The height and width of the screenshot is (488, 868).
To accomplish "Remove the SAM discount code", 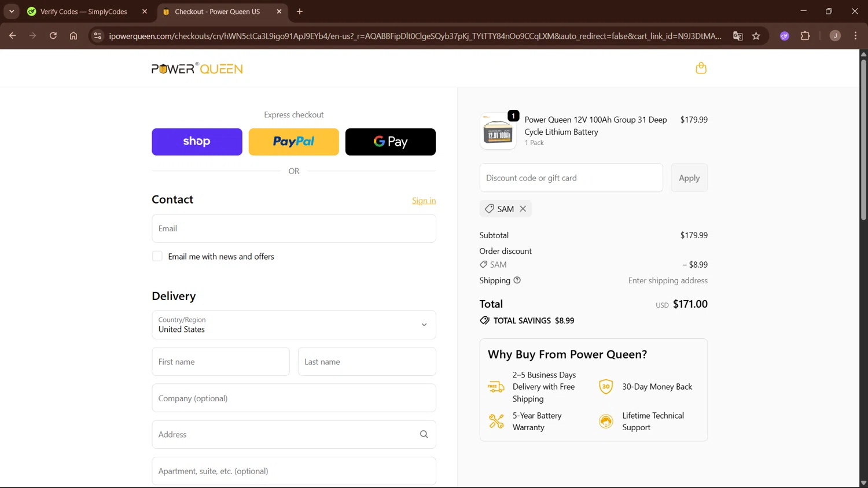I will coord(523,209).
